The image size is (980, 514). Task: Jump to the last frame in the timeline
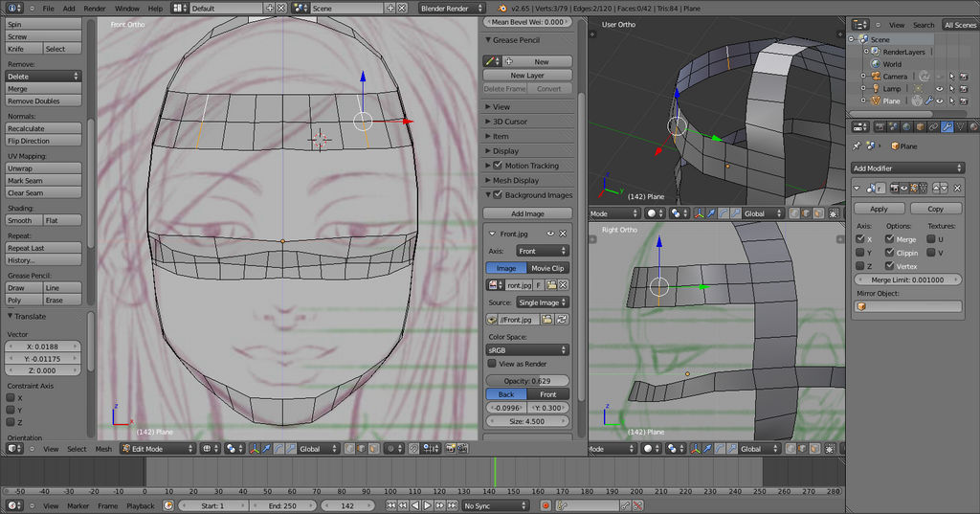454,505
